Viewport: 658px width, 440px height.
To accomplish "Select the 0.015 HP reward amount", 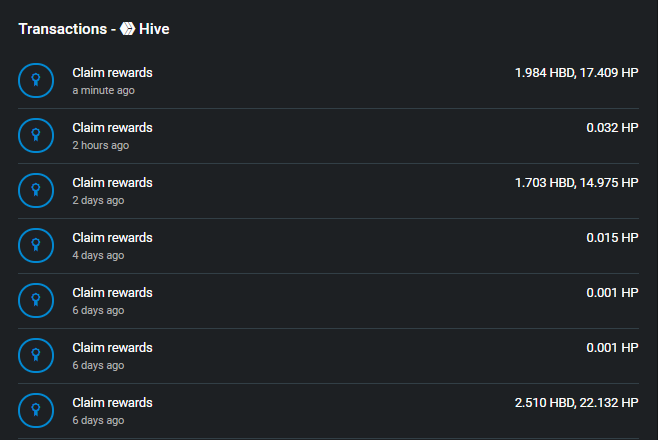I will click(612, 238).
